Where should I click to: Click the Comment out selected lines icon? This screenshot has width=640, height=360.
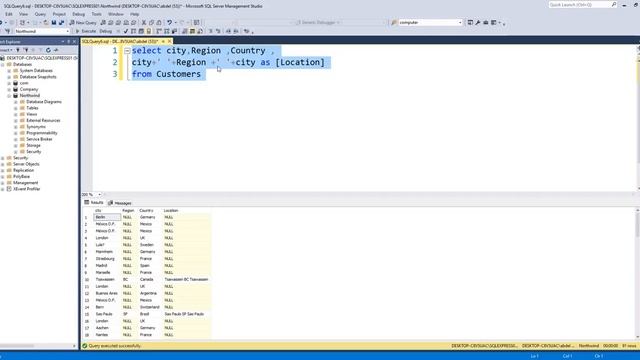[211, 31]
